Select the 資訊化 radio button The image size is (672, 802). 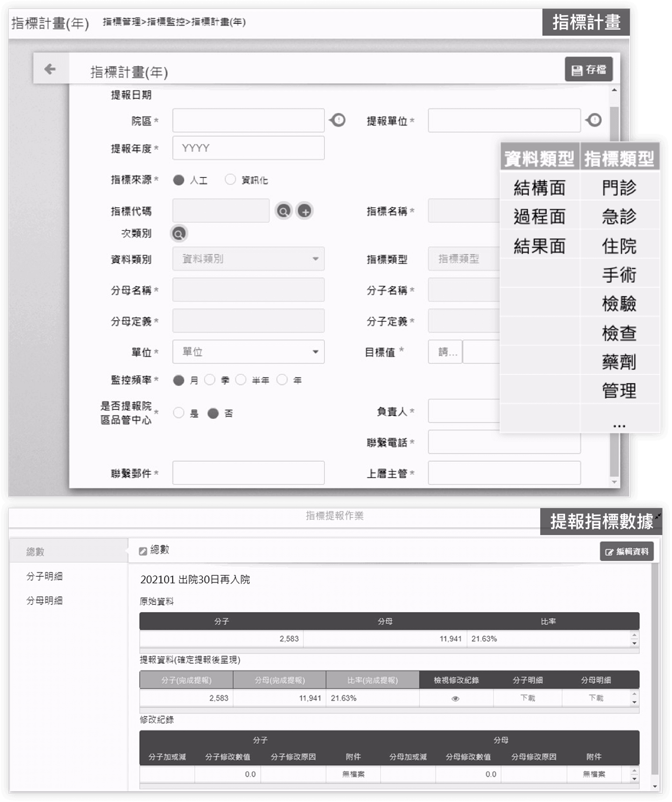[230, 179]
